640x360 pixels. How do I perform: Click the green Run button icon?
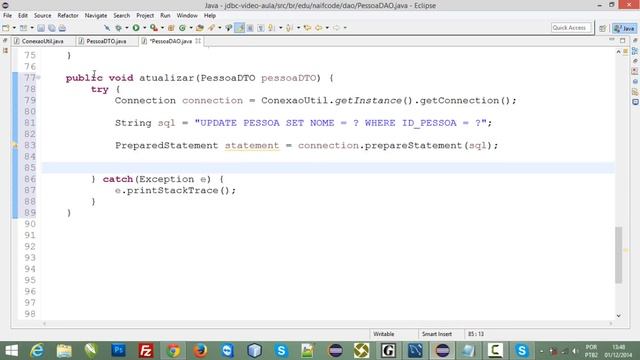136,28
